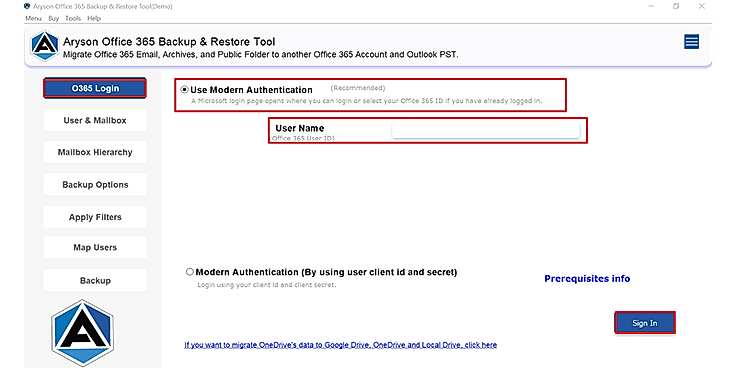Screen dimensions: 736x368
Task: Maximize the application window
Action: point(676,6)
